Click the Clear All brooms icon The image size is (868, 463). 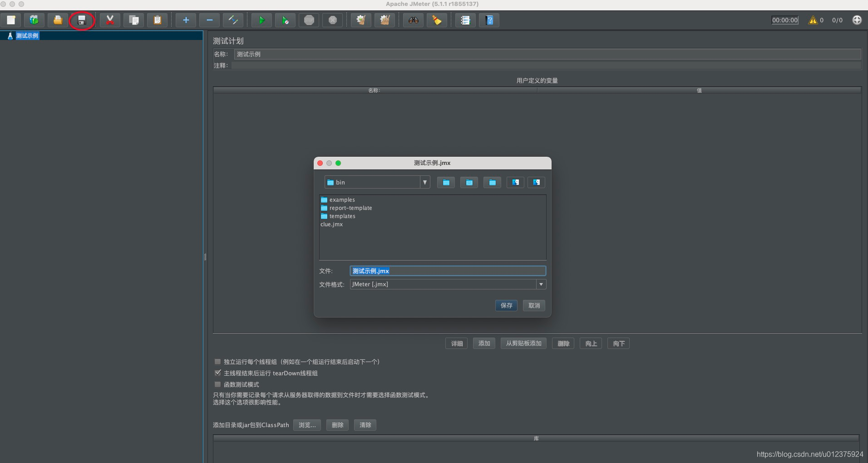coord(385,20)
